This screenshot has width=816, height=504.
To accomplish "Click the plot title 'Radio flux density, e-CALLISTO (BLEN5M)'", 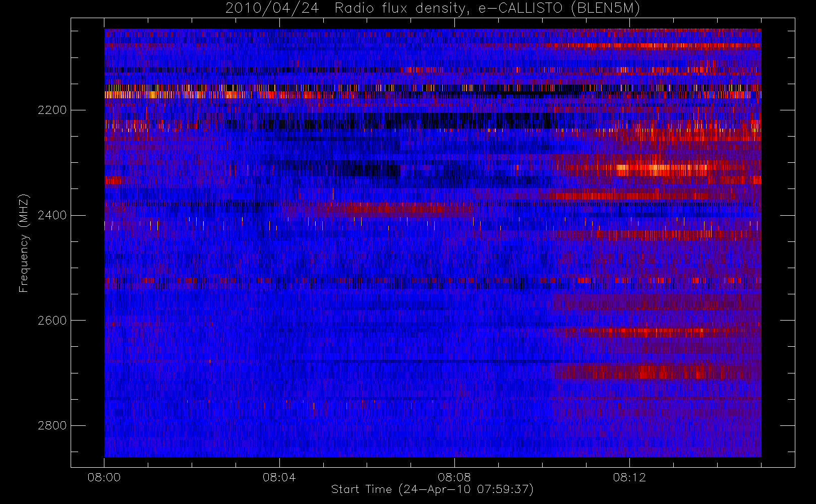I will 487,9.
